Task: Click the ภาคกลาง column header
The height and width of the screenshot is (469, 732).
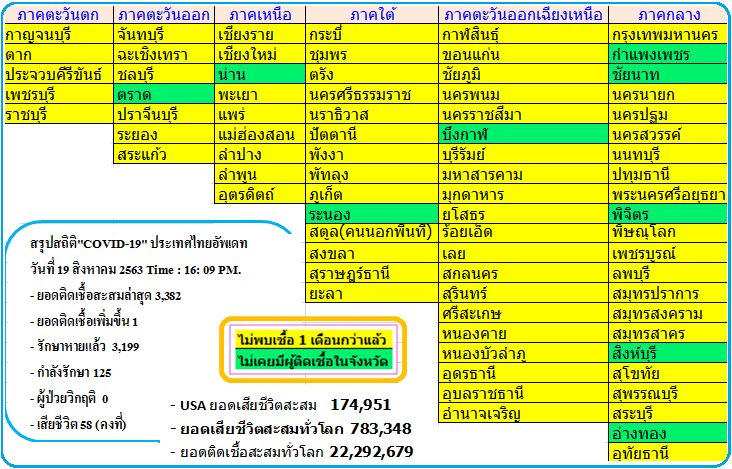Action: coord(668,15)
